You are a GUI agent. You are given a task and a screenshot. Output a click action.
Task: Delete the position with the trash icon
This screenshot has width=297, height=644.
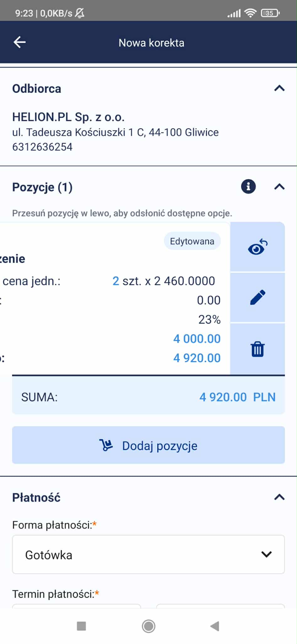click(x=257, y=349)
